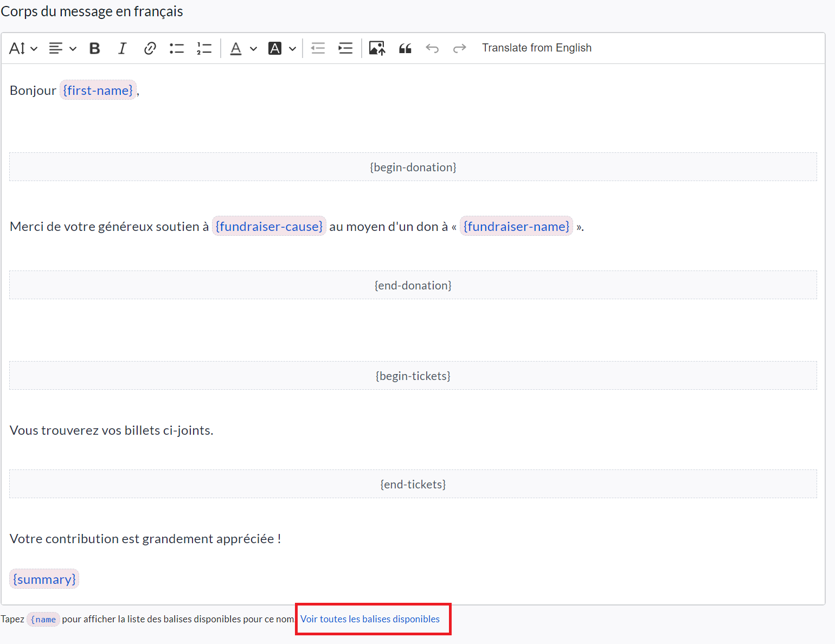
Task: Insert a hyperlink with the link icon
Action: coord(150,48)
